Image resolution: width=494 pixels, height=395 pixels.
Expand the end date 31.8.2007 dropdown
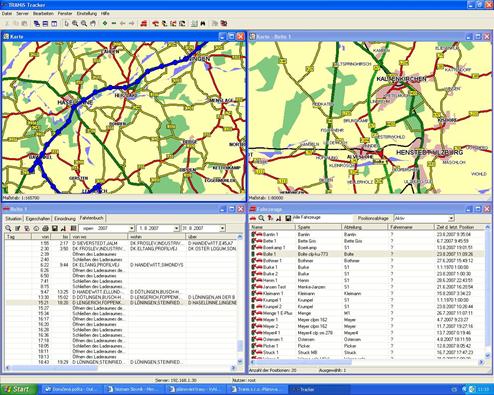[222, 228]
